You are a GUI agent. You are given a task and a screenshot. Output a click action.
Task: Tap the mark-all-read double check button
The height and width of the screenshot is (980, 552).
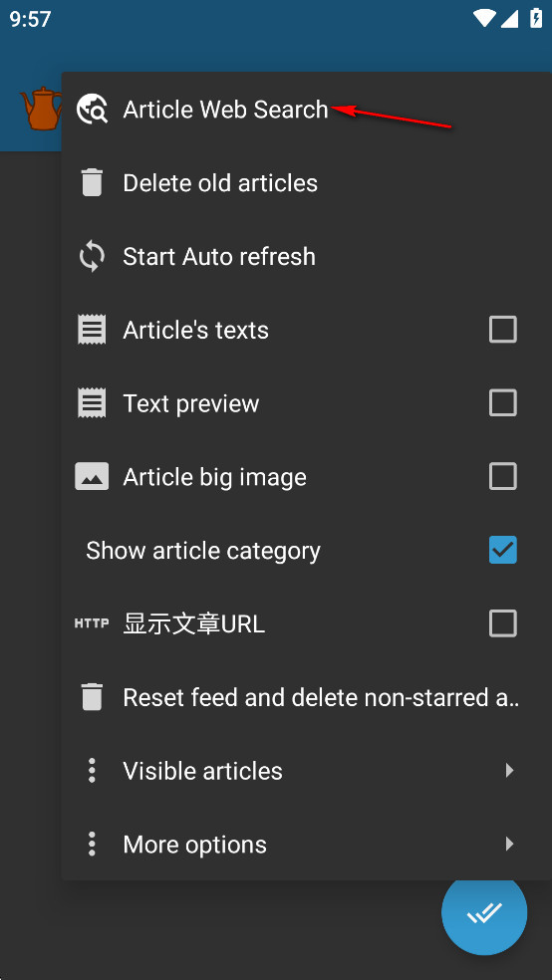484,912
